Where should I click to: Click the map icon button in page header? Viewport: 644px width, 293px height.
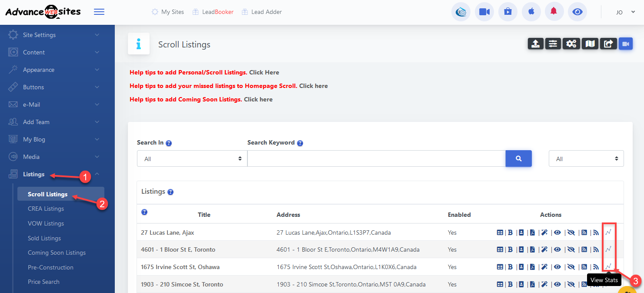point(590,44)
